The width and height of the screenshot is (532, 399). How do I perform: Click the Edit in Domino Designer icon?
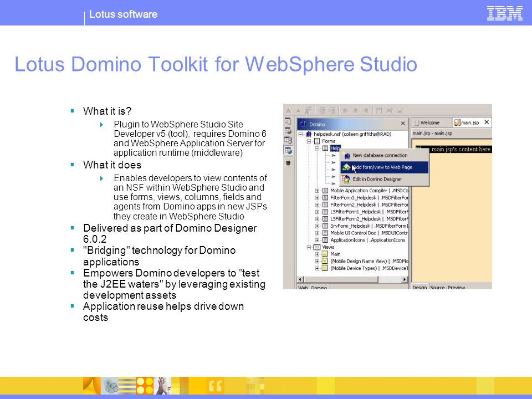pyautogui.click(x=346, y=179)
